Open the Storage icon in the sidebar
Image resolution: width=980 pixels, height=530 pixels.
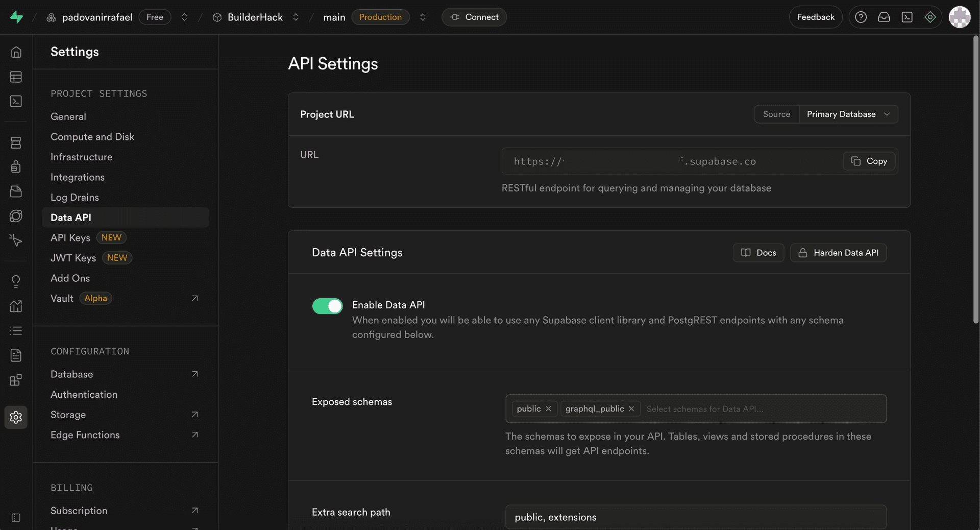[x=16, y=191]
